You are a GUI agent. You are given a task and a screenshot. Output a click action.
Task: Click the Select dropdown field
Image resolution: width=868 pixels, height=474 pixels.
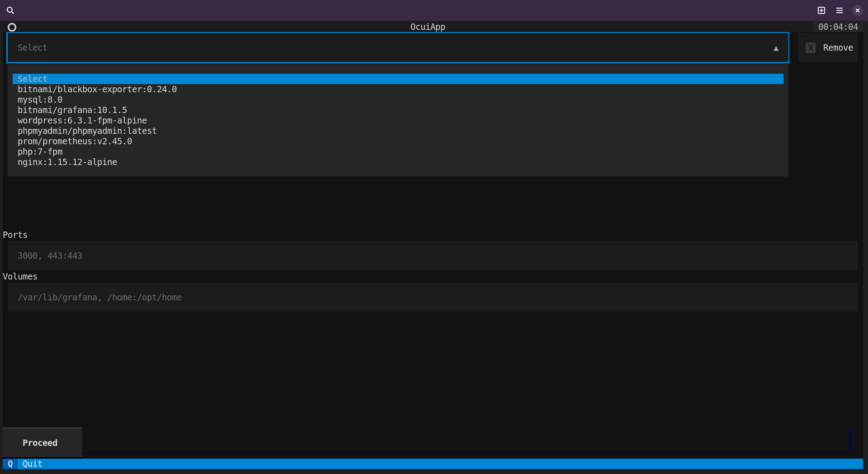pyautogui.click(x=398, y=47)
